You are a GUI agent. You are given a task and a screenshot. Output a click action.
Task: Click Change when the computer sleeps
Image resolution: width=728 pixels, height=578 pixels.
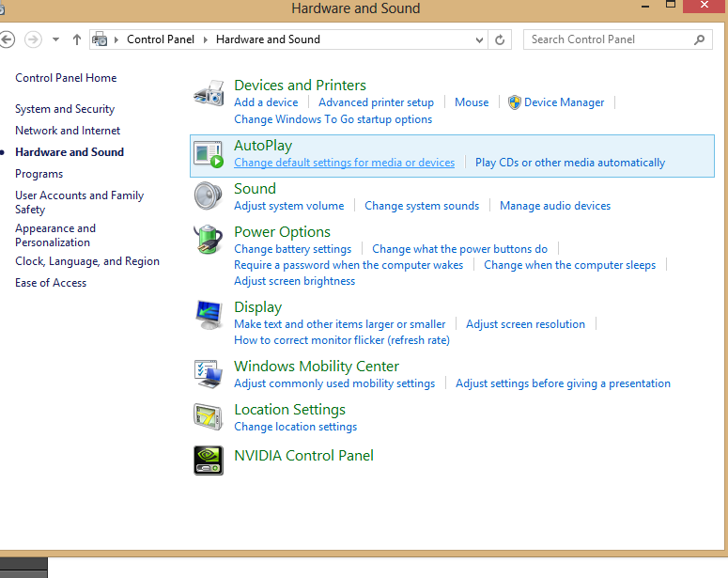click(569, 265)
